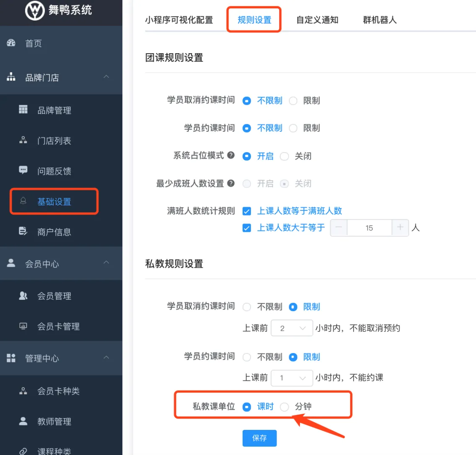Select 分钟 as the 私教课单位
This screenshot has width=476, height=455.
[285, 407]
